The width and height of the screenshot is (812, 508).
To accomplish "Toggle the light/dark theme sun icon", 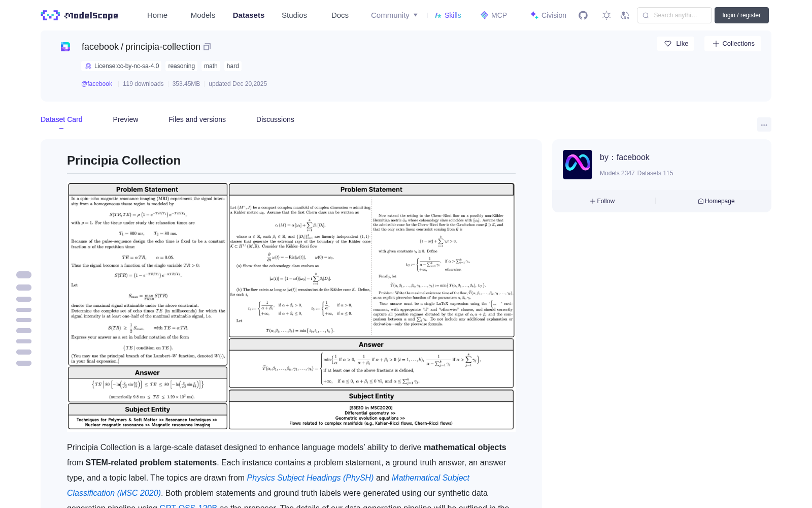I will pyautogui.click(x=606, y=15).
